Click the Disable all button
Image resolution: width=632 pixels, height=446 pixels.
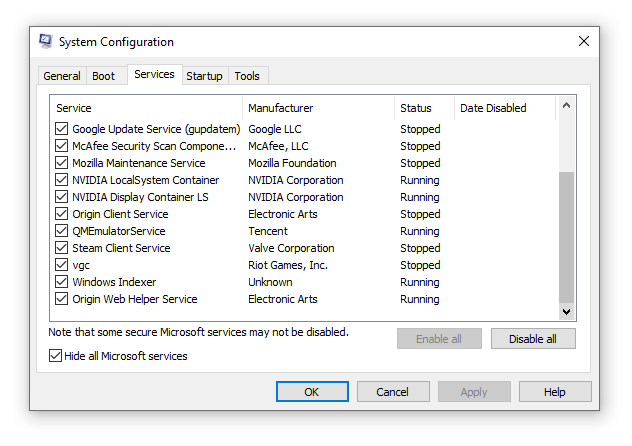[x=533, y=339]
